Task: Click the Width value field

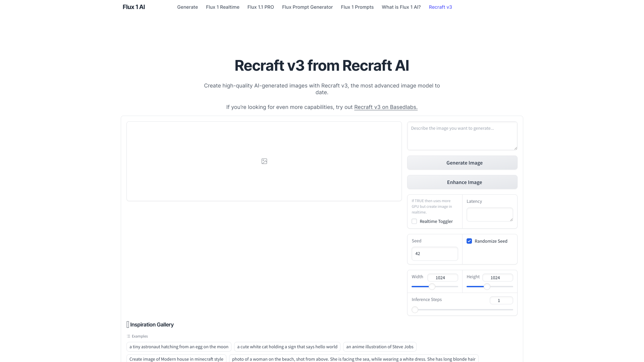Action: [x=443, y=278]
